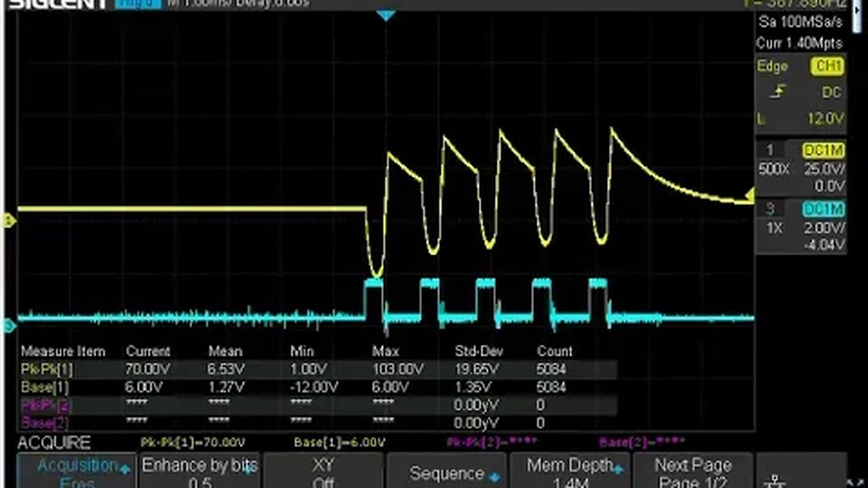The image size is (868, 488).
Task: Open the Enhance by bits selector
Action: [200, 471]
